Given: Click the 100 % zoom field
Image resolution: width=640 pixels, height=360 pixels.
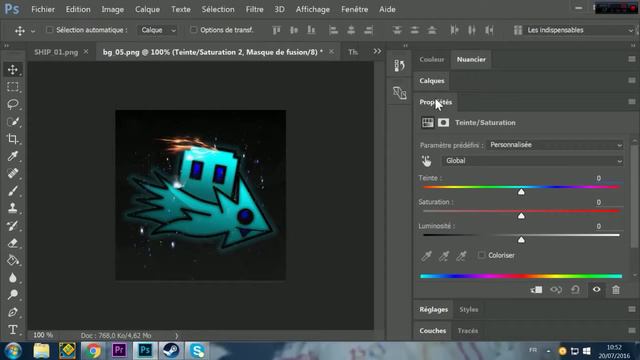Looking at the screenshot, I should tap(43, 335).
